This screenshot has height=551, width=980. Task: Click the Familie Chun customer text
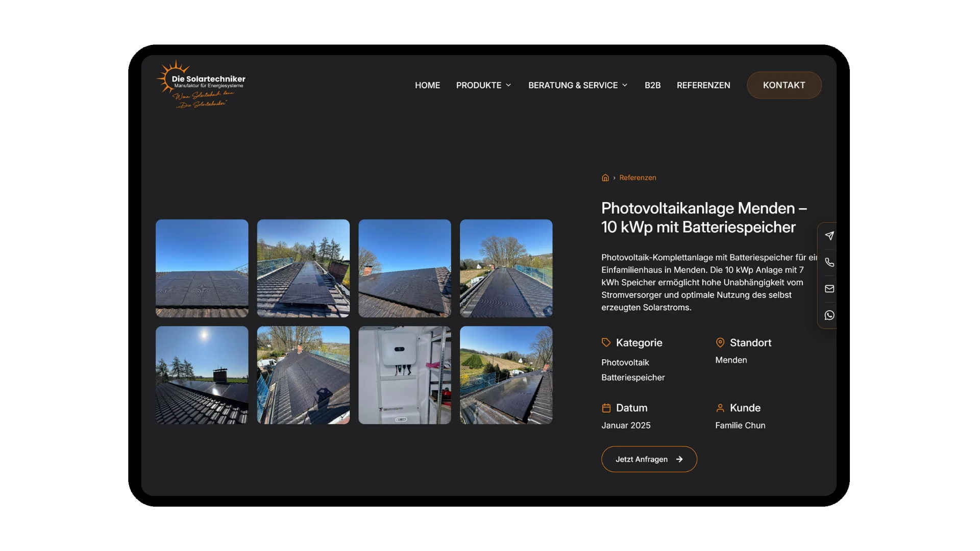click(740, 425)
